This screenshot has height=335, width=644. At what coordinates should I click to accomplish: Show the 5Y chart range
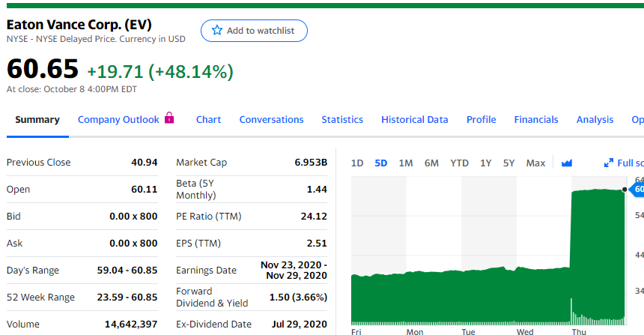pos(509,163)
